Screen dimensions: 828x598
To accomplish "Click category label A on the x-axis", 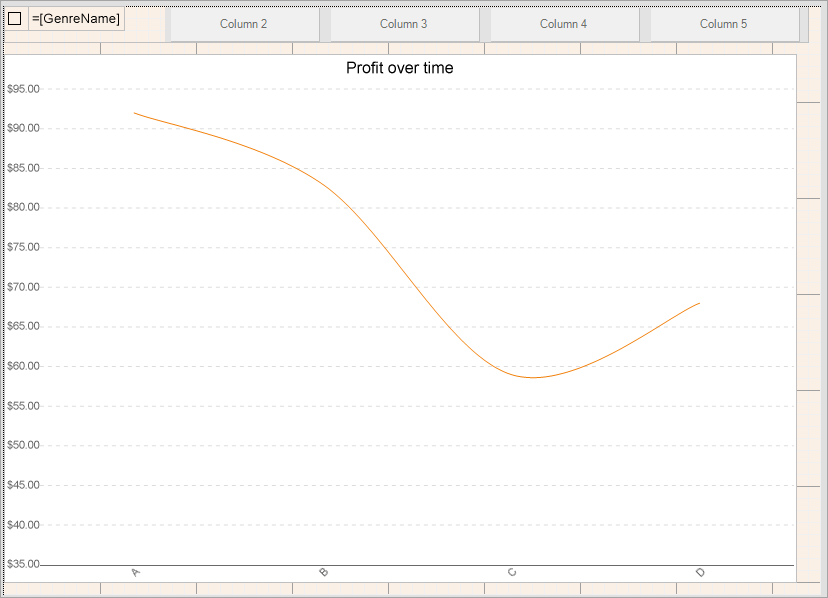I will point(136,573).
